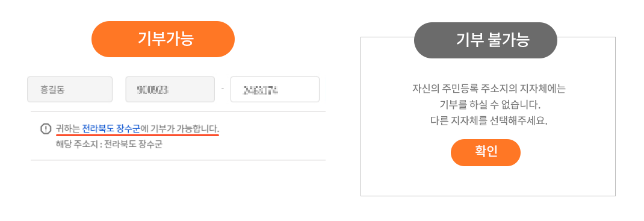Click the divider line below 해당 주소지

pos(178,160)
